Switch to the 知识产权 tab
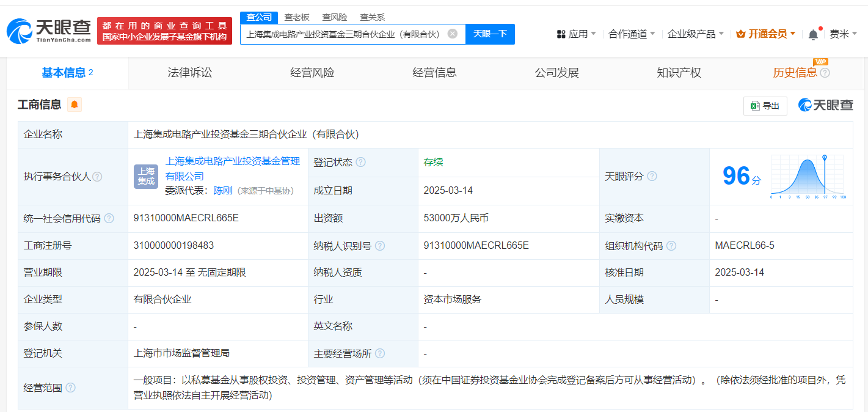868x412 pixels. [679, 73]
